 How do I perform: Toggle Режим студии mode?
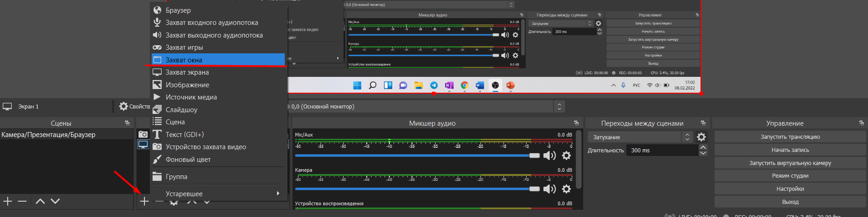click(x=790, y=176)
